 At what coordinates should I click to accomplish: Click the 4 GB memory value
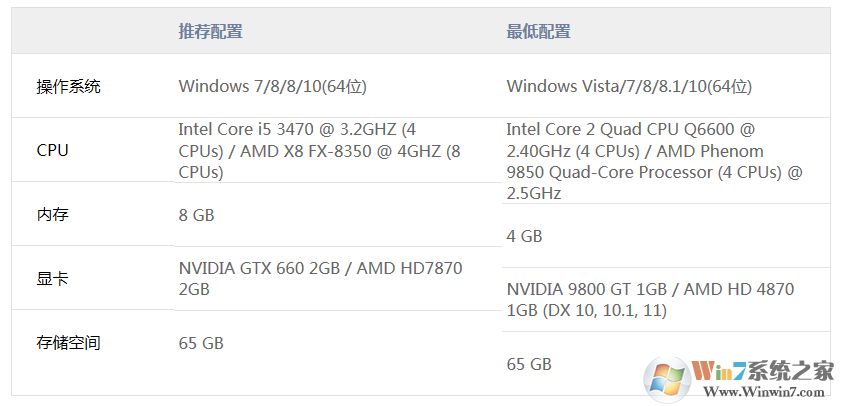[524, 236]
